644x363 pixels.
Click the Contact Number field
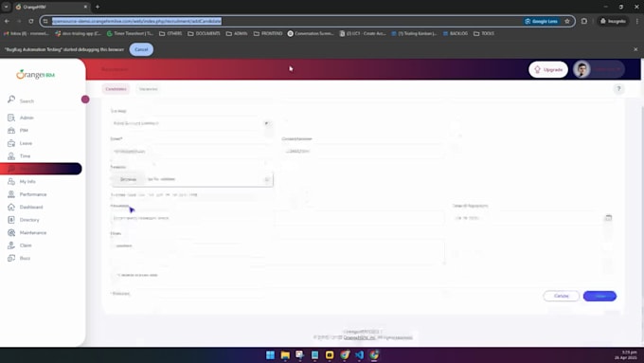pyautogui.click(x=364, y=152)
